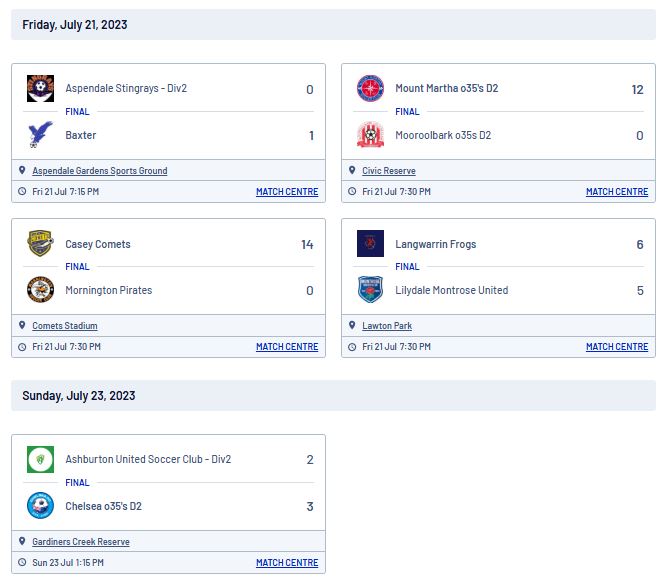Click the Langwarrin Frogs navy logo
666x582 pixels.
pos(370,243)
